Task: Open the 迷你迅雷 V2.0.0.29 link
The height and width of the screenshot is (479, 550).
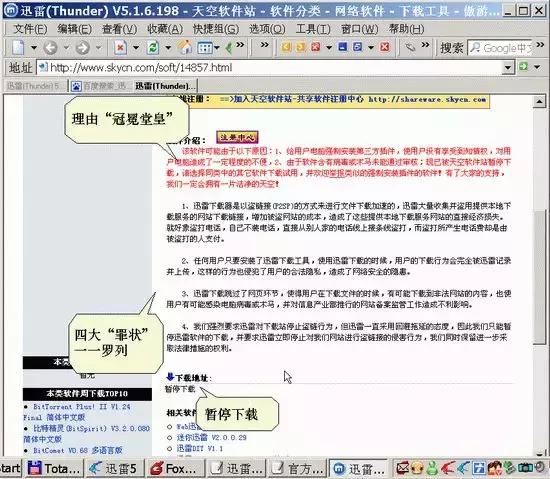Action: point(212,437)
